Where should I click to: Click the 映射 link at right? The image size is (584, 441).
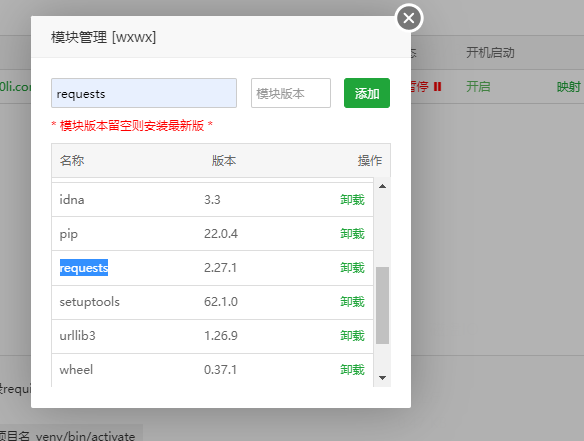point(569,87)
